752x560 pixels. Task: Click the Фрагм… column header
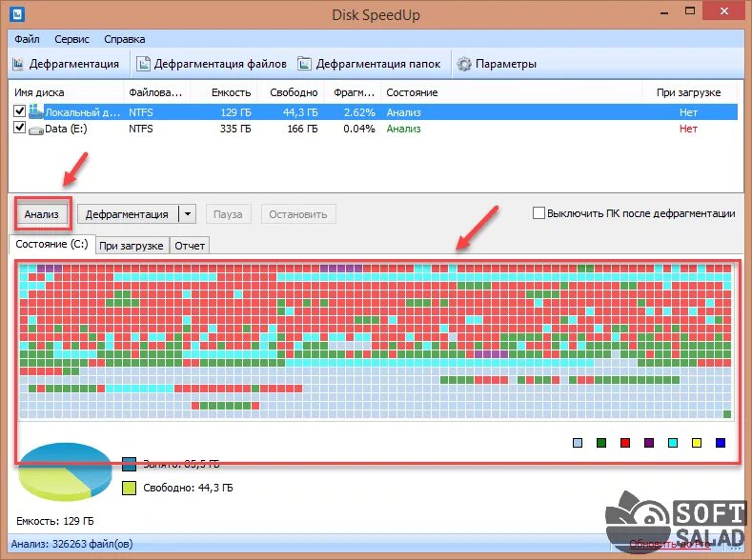[353, 92]
